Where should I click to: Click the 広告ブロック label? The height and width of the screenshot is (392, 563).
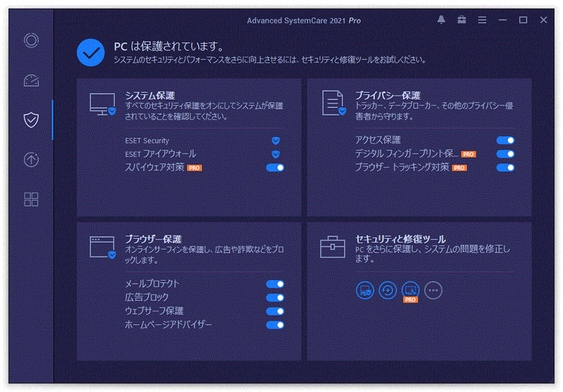pyautogui.click(x=146, y=297)
